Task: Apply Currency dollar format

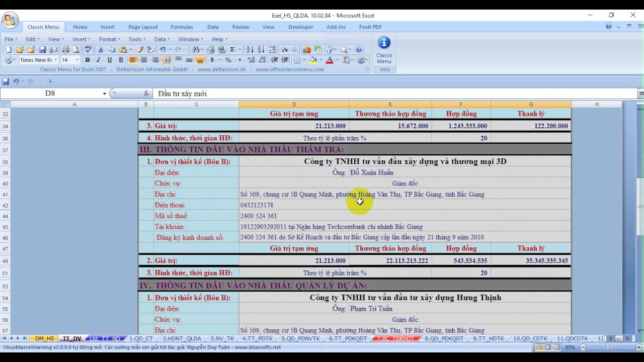Action: click(x=212, y=60)
